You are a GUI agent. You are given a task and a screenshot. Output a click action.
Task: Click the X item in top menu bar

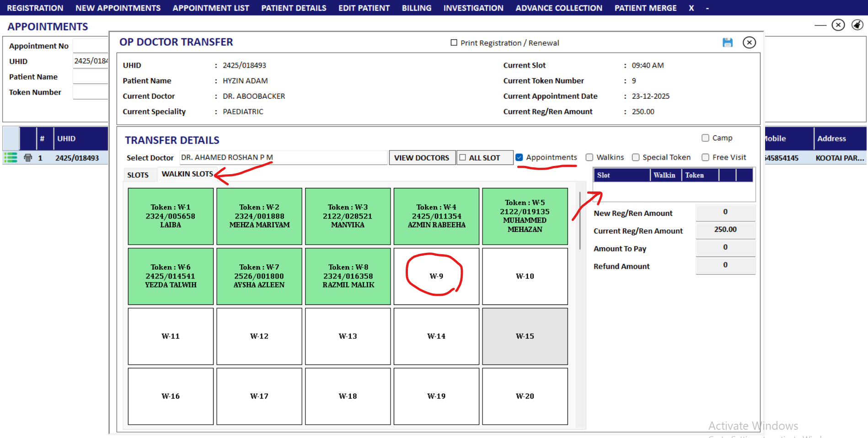(x=691, y=8)
